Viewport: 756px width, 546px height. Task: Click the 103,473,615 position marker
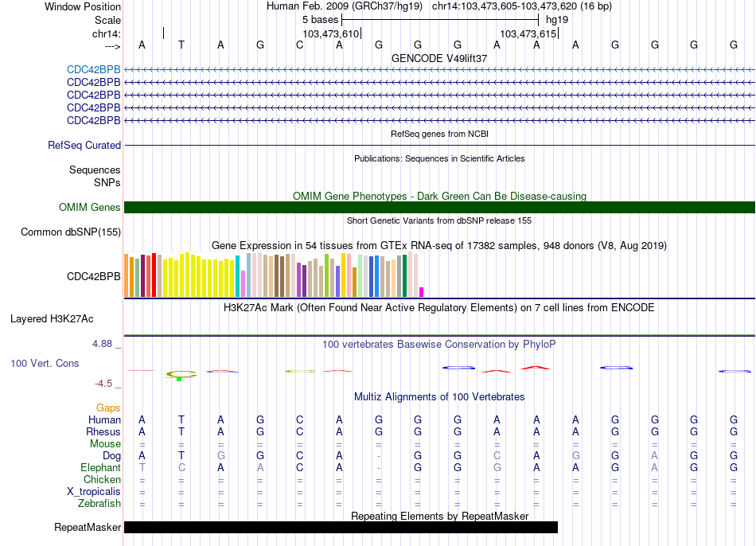tap(528, 33)
